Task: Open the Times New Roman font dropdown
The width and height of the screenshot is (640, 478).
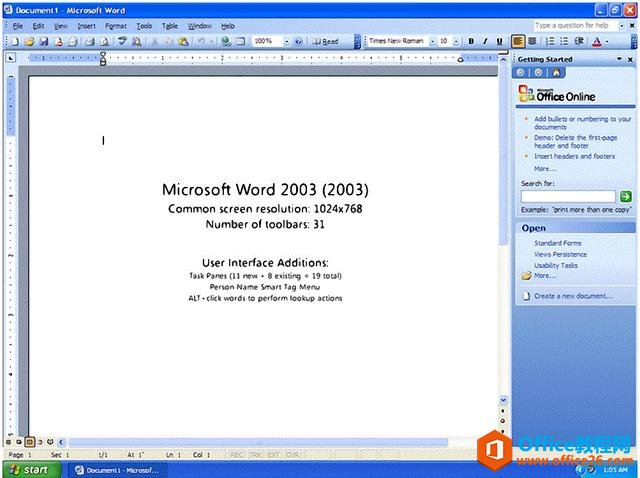Action: pyautogui.click(x=433, y=41)
